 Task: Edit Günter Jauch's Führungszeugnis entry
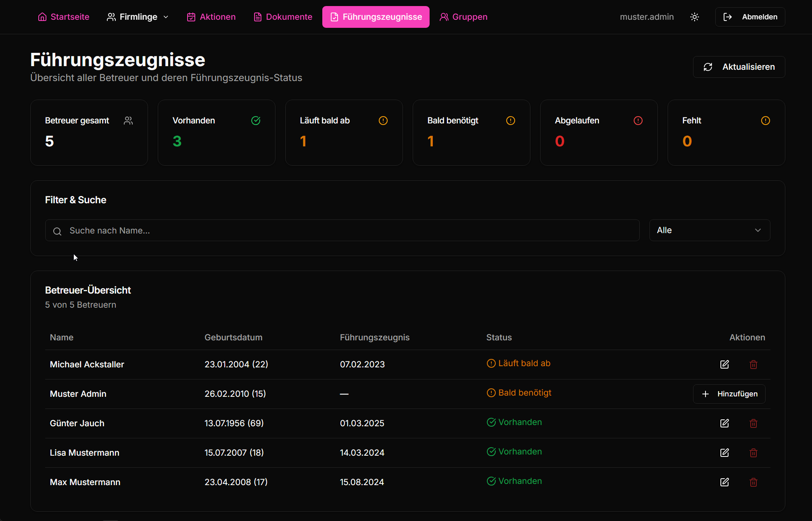(x=724, y=423)
